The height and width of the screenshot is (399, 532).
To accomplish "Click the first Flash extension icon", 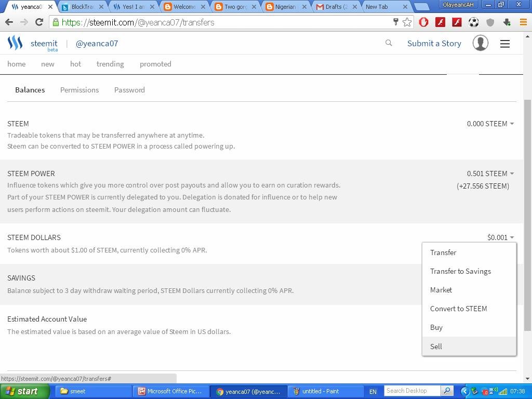I will [x=441, y=22].
